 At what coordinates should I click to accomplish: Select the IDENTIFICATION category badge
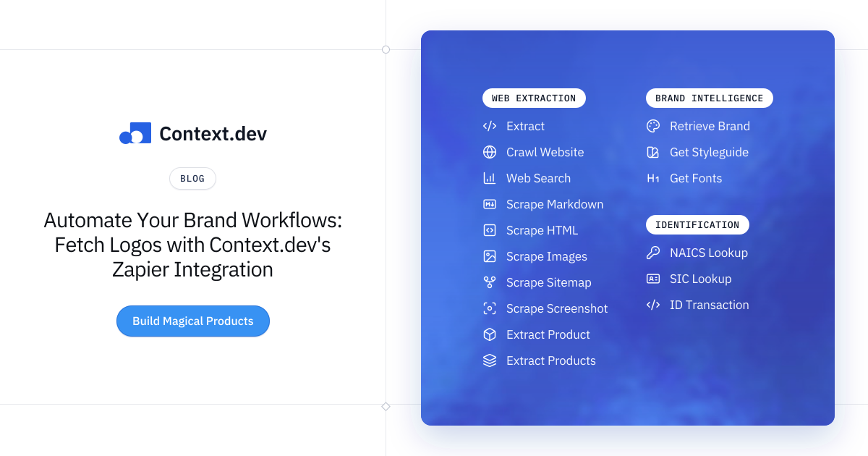point(697,225)
